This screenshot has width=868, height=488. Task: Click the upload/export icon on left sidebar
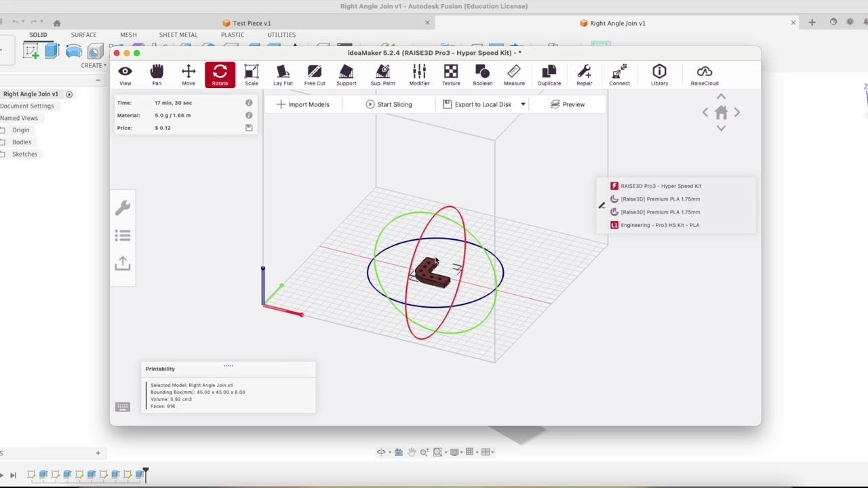[123, 263]
